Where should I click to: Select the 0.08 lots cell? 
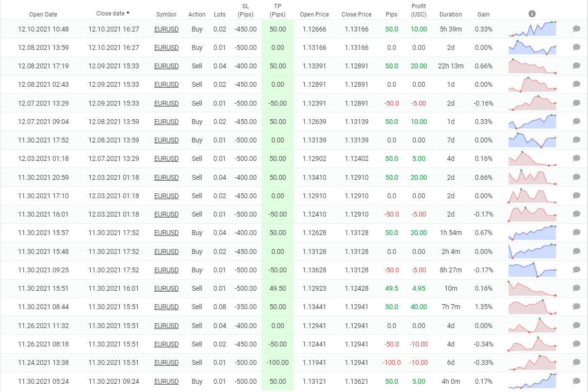[220, 307]
